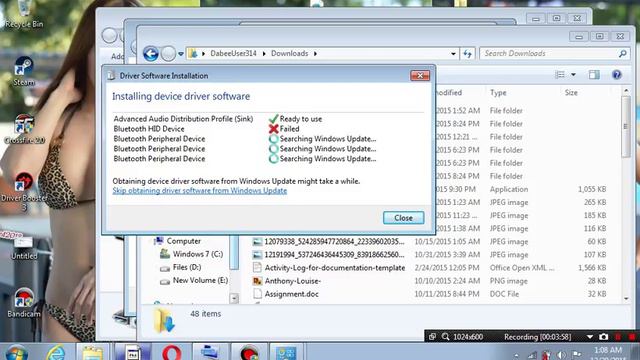Click the Back arrow in Downloads window
The height and width of the screenshot is (360, 640).
[x=151, y=53]
